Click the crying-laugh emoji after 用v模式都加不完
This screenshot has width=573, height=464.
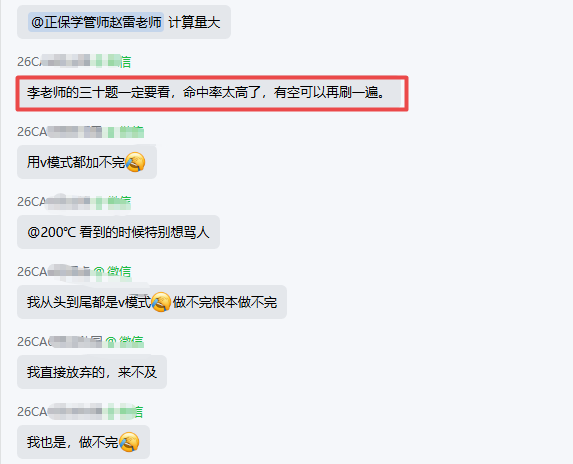pos(135,162)
